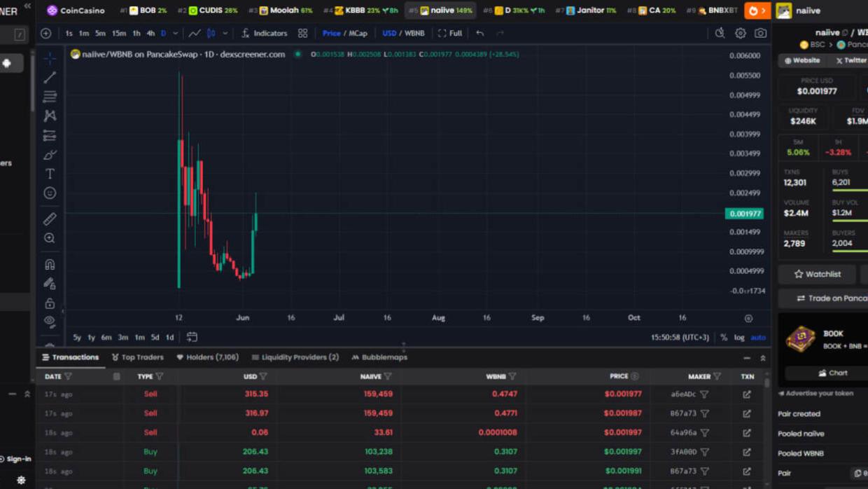Image resolution: width=868 pixels, height=489 pixels.
Task: Open chart settings gear in top toolbar
Action: [x=740, y=33]
